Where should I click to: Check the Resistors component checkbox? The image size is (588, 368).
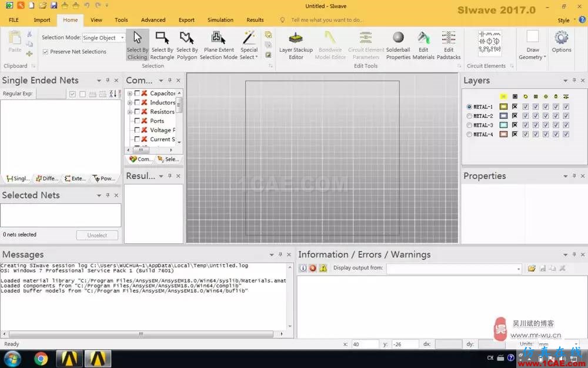click(137, 111)
